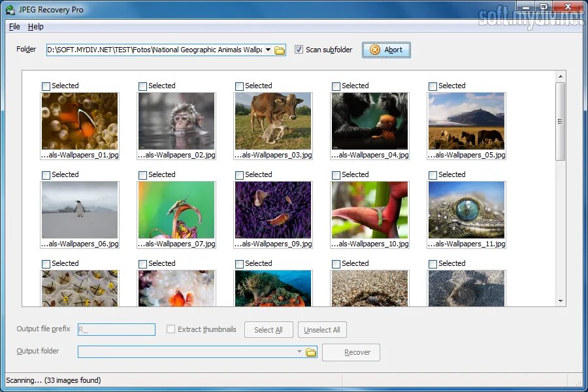Image resolution: width=588 pixels, height=392 pixels.
Task: Check Selected box for Wallpapers_06.jpg
Action: pos(46,175)
